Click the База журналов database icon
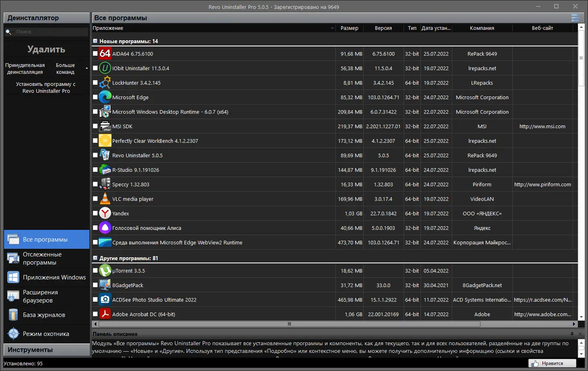The image size is (588, 371). [13, 315]
